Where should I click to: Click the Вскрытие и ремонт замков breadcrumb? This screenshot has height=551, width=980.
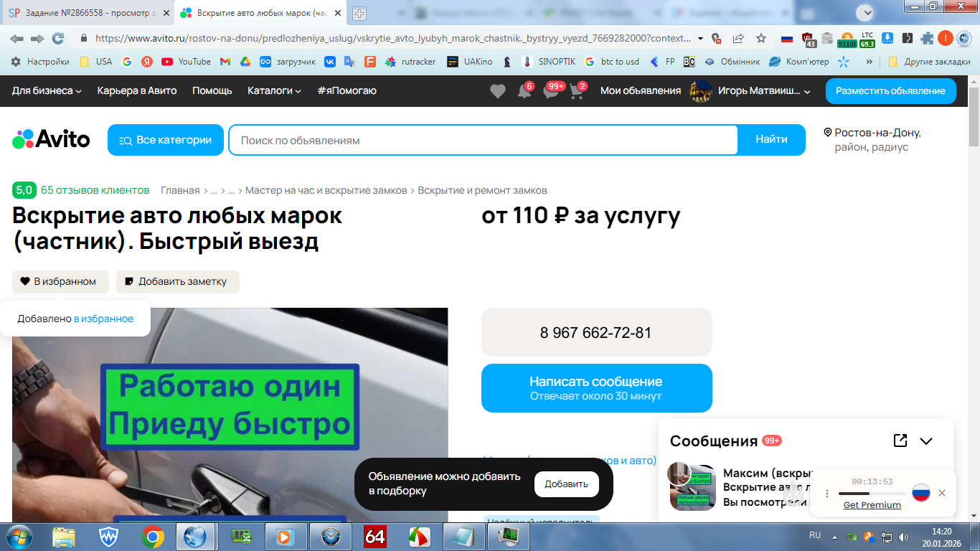[483, 190]
